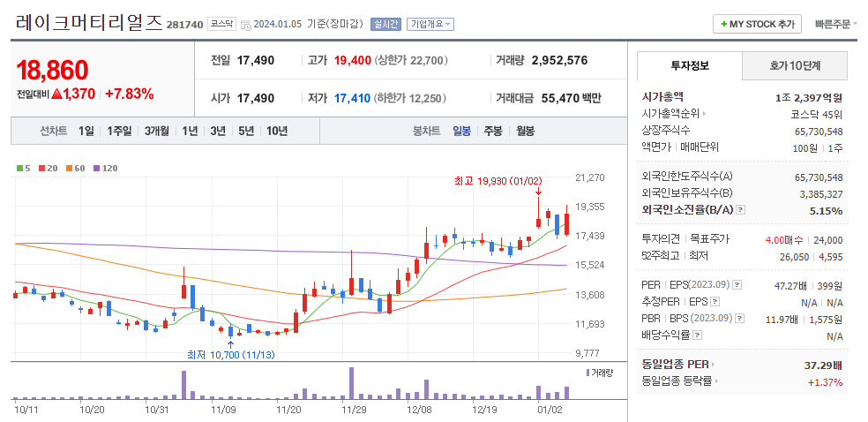Select the 3개월 line chart

(x=157, y=132)
